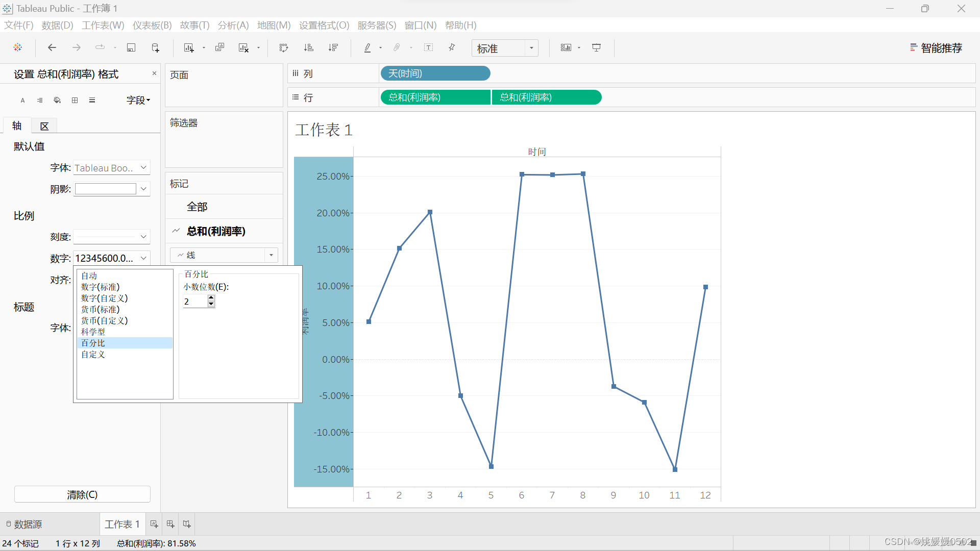The height and width of the screenshot is (551, 980).
Task: Select 数字(标准) in the format list
Action: click(101, 287)
